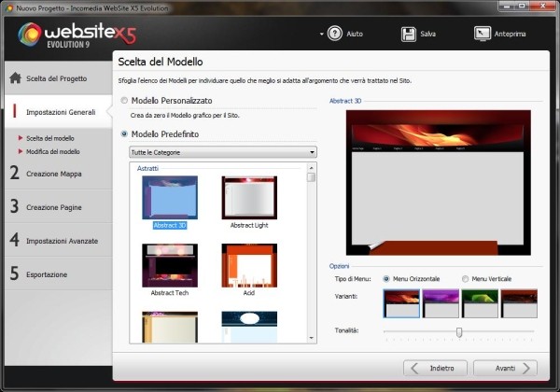Choose the dark red color variant
560x392 pixels.
519,303
